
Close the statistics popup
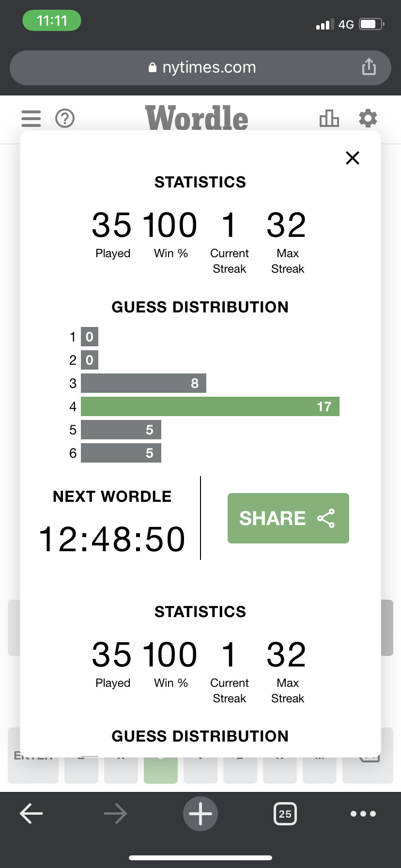click(353, 158)
